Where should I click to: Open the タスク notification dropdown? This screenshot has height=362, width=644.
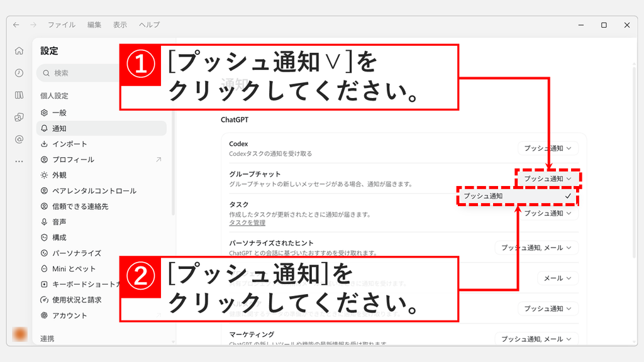click(548, 213)
